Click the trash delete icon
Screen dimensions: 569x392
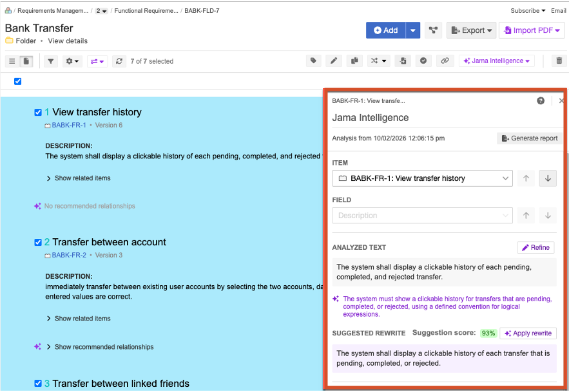(559, 61)
